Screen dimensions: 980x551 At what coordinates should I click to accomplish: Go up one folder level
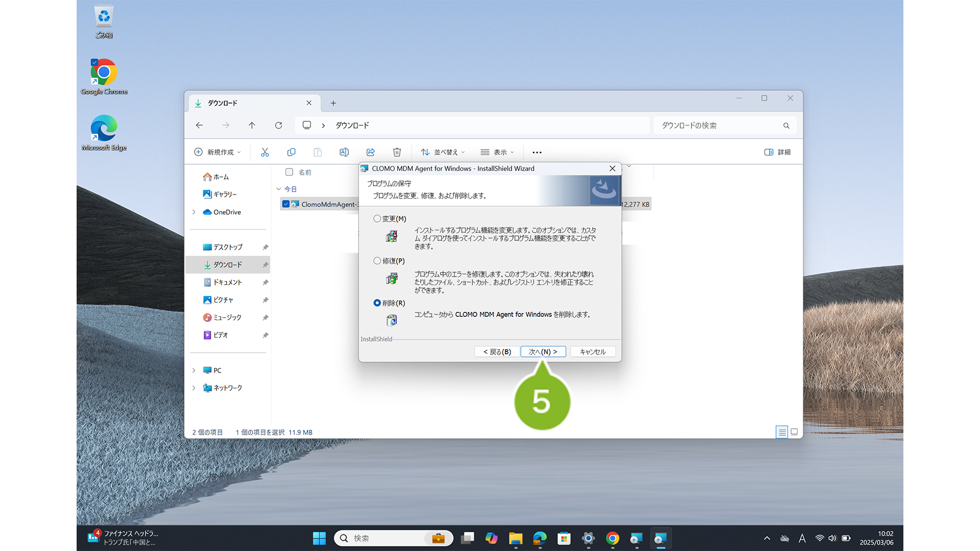(x=252, y=126)
